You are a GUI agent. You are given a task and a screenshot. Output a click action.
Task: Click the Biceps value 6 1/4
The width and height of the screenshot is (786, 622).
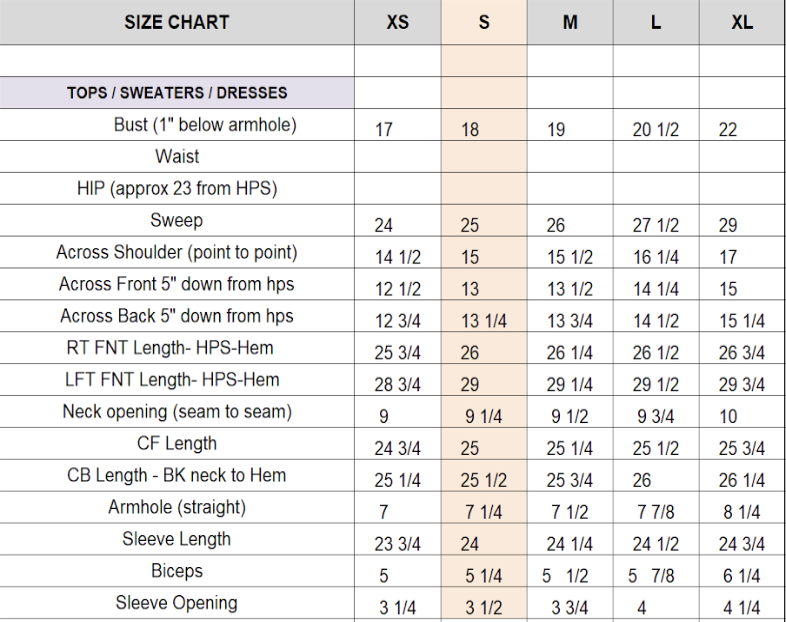tap(741, 576)
